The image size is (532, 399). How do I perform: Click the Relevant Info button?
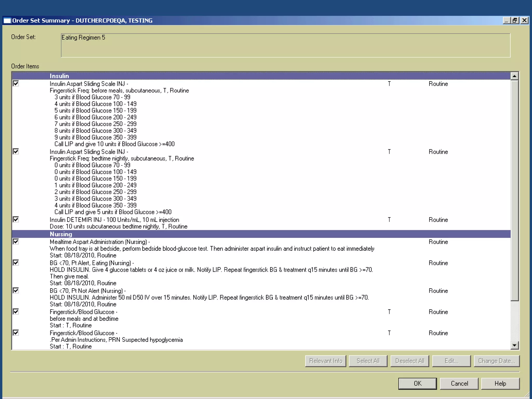point(326,361)
